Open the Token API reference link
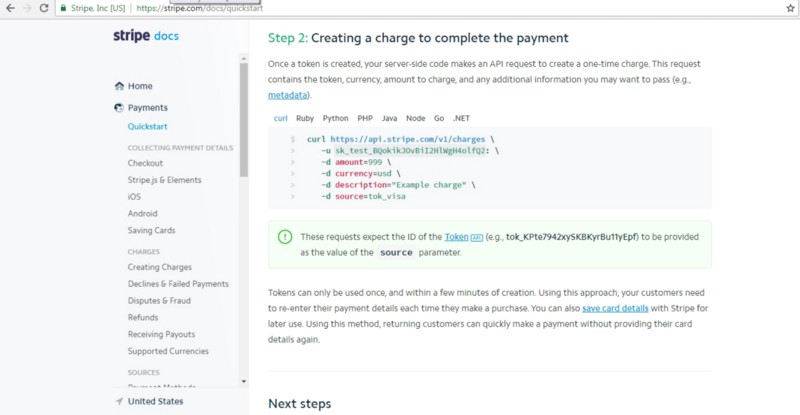 click(456, 237)
